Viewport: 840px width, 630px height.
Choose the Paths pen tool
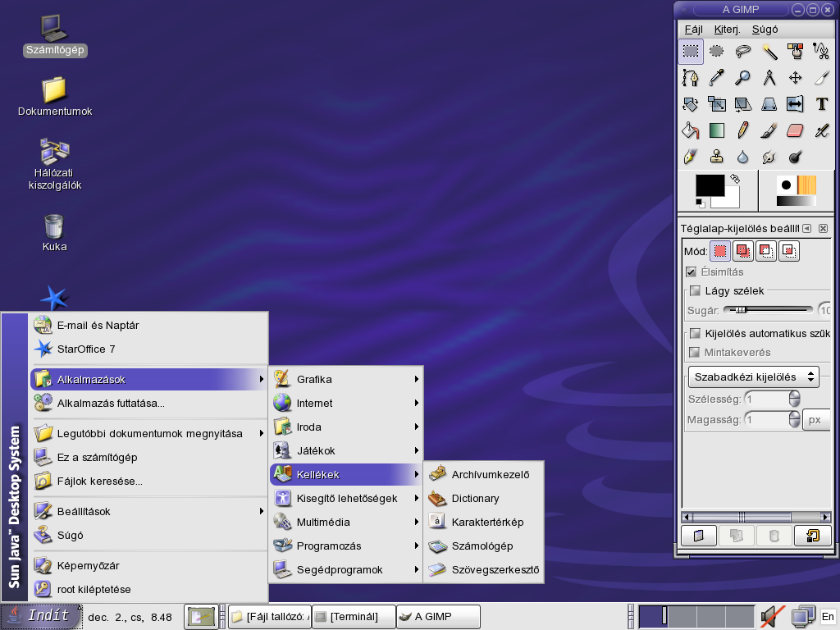coord(691,78)
